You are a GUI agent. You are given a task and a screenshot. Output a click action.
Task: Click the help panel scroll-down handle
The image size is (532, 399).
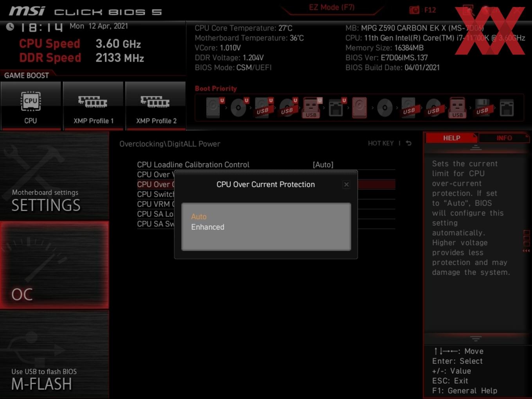coord(476,338)
